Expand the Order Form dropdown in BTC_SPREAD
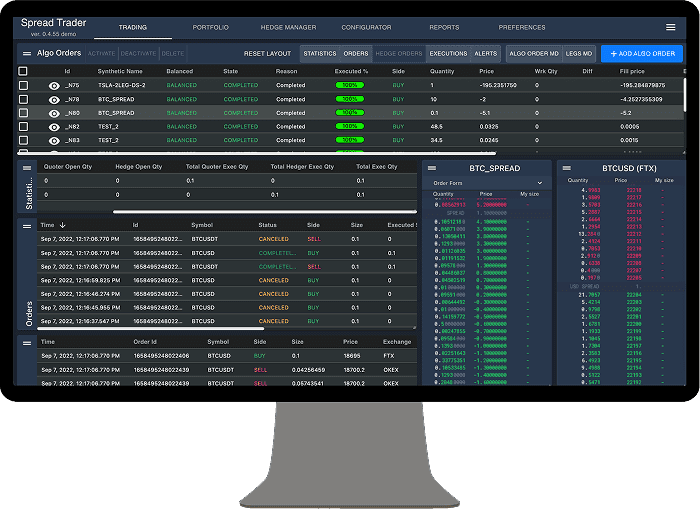Viewport: 700px width, 509px height. click(539, 183)
